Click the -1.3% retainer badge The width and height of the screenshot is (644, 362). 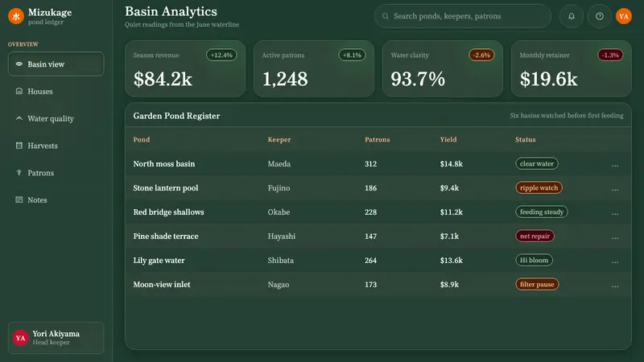[610, 55]
